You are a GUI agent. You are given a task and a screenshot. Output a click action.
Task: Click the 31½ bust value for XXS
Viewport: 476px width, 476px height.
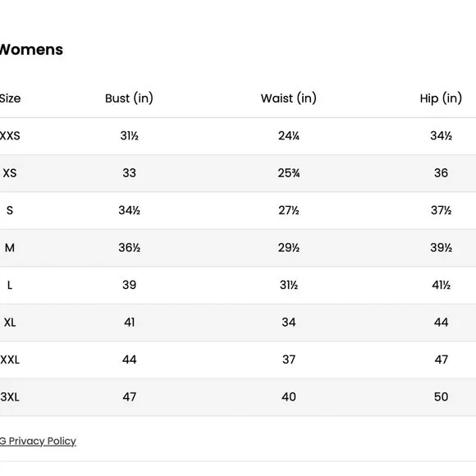(x=130, y=135)
